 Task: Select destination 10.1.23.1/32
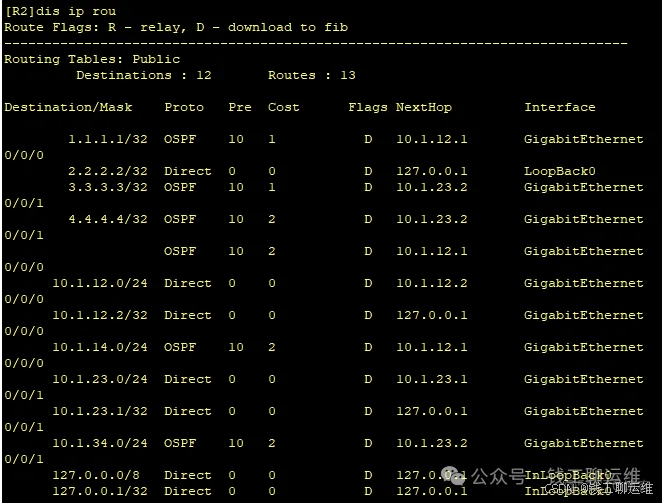100,412
